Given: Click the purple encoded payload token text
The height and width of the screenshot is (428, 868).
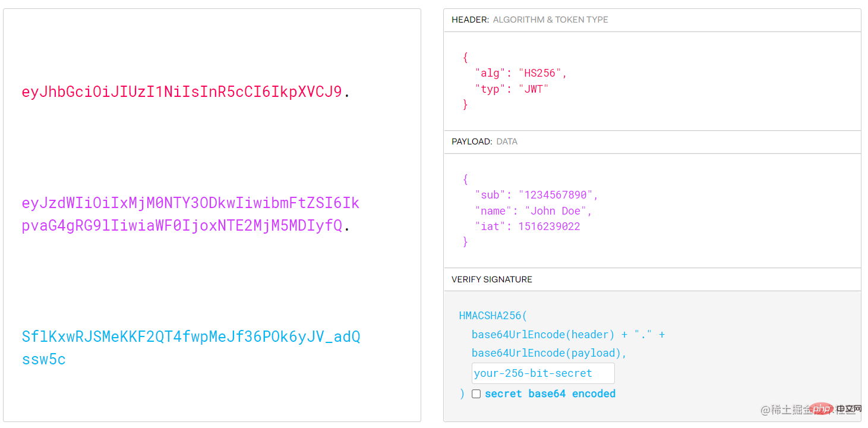Looking at the screenshot, I should click(x=191, y=215).
